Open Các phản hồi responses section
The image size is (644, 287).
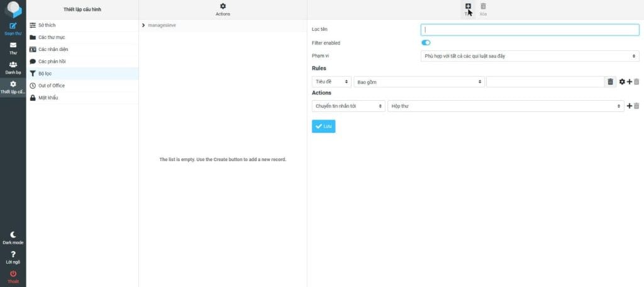pos(82,61)
